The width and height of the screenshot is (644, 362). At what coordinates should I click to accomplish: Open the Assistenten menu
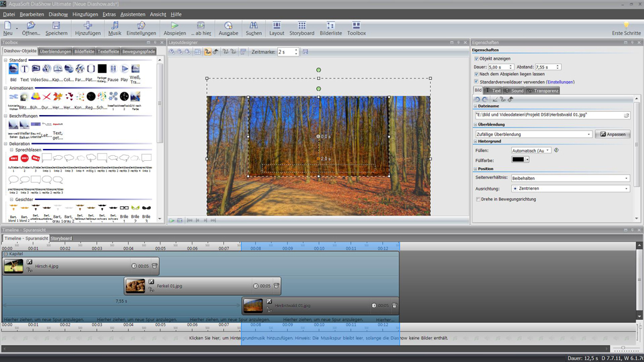pyautogui.click(x=132, y=14)
